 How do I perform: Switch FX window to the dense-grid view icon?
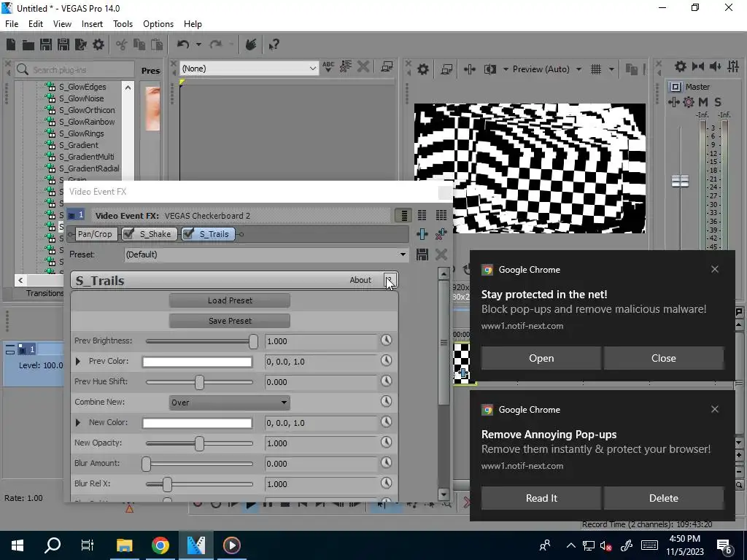(x=441, y=215)
